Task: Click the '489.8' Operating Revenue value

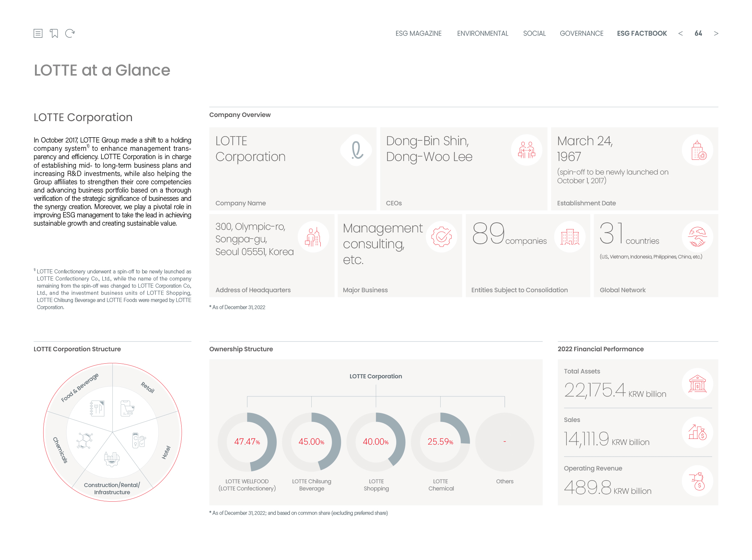Action: tap(588, 487)
